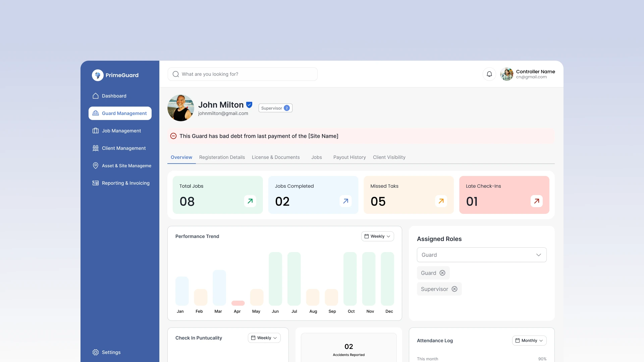This screenshot has width=644, height=362.
Task: Open Settings at the sidebar bottom
Action: pos(106,352)
